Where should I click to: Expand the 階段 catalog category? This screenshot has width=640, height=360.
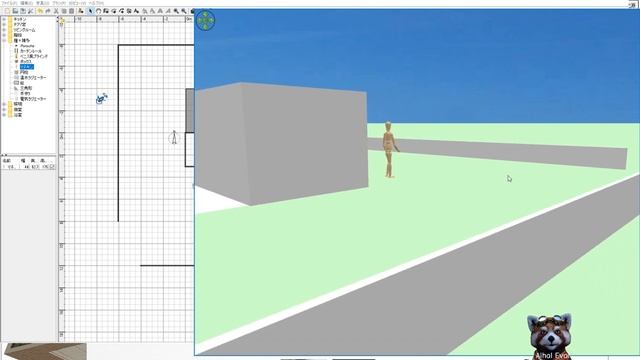pyautogui.click(x=4, y=35)
